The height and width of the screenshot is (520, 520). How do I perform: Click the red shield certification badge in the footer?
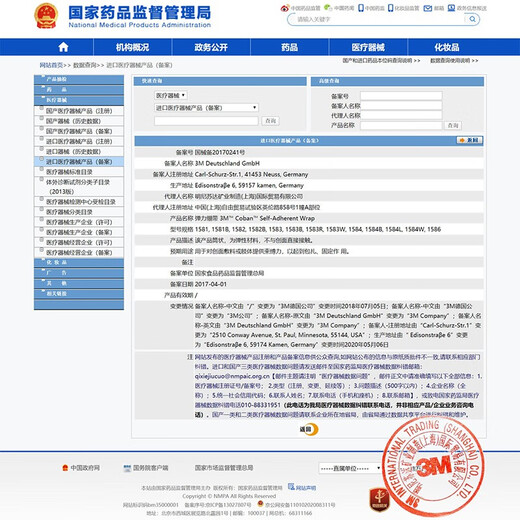click(x=379, y=499)
